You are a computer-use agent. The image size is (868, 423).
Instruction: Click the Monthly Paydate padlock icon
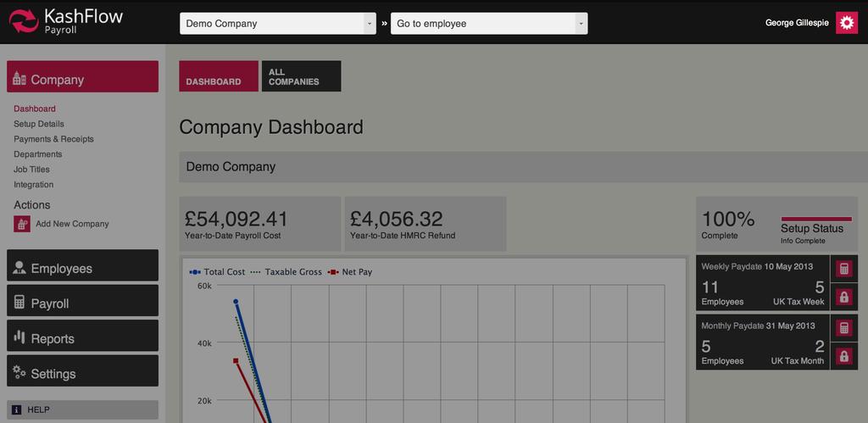coord(843,356)
